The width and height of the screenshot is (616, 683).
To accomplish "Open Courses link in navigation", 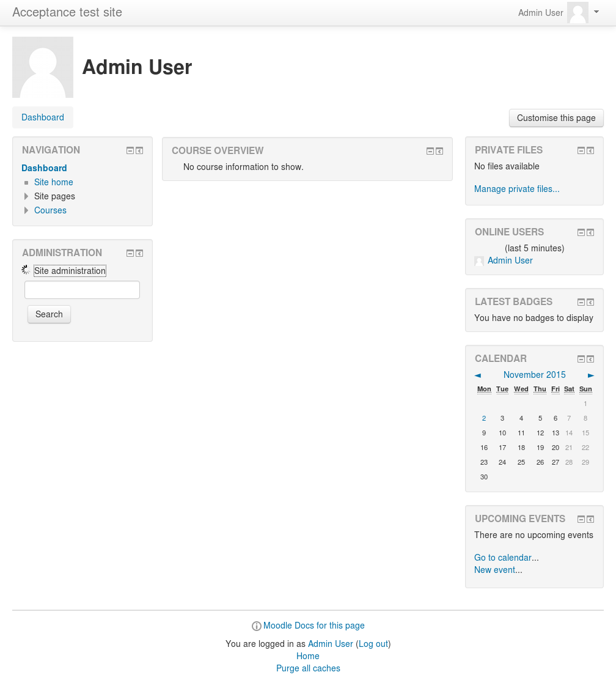I will [51, 210].
